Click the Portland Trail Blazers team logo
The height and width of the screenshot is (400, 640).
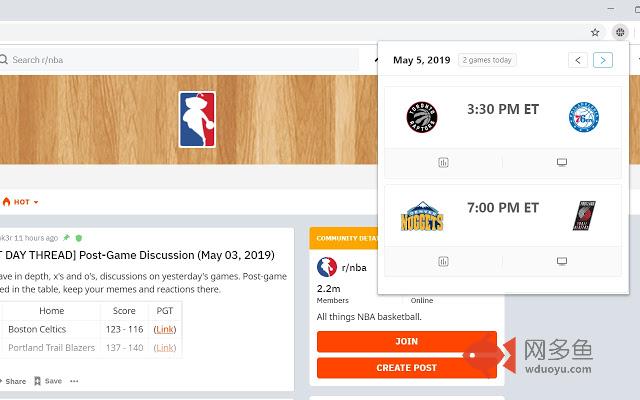click(584, 216)
